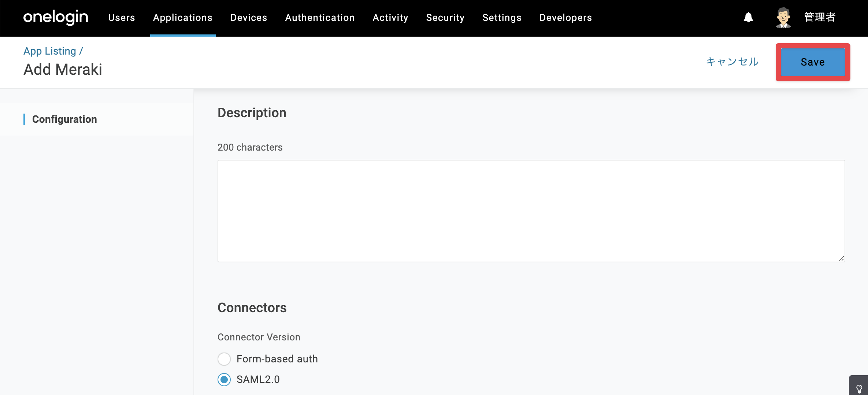This screenshot has height=395, width=868.
Task: Open the Devices menu
Action: 249,18
